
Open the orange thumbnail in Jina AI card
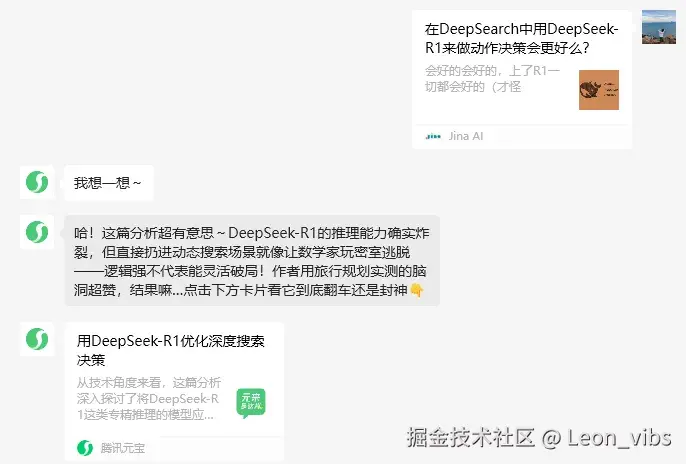(x=598, y=90)
